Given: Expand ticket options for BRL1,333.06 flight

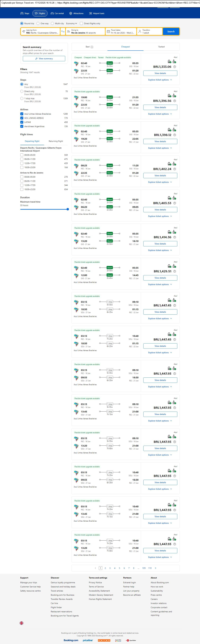Looking at the screenshot, I should pyautogui.click(x=160, y=80).
